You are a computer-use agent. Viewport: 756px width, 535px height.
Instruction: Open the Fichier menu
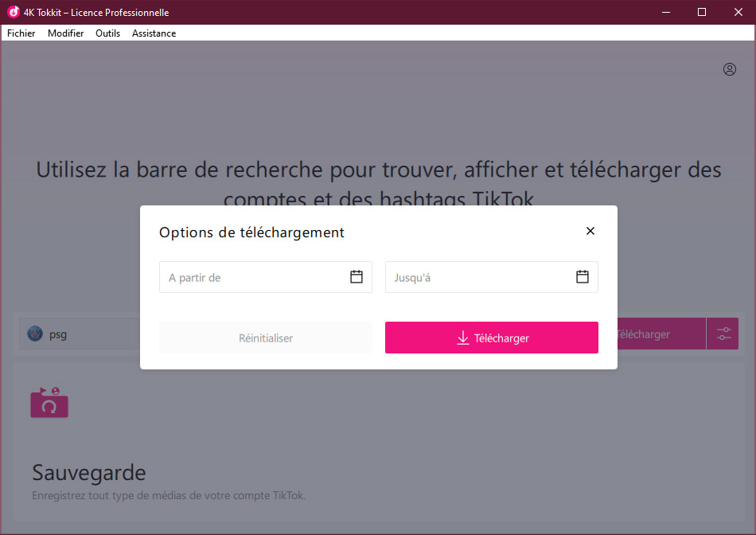[x=21, y=33]
